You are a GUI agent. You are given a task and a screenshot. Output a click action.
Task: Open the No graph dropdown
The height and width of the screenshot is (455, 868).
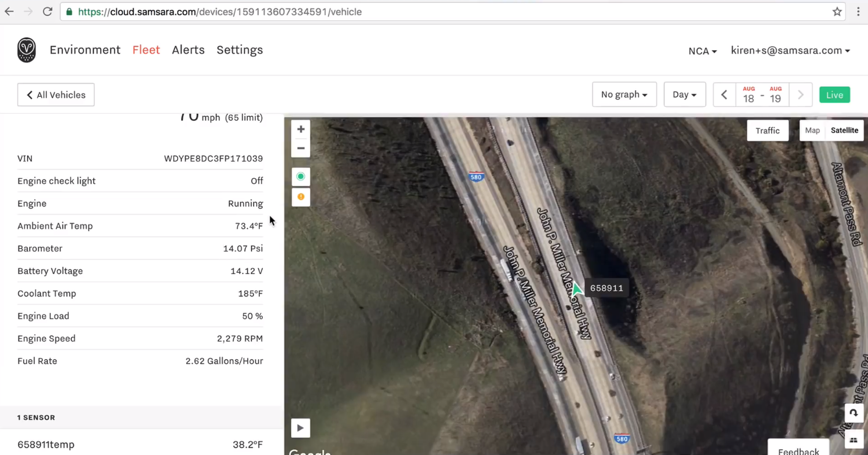pyautogui.click(x=624, y=95)
